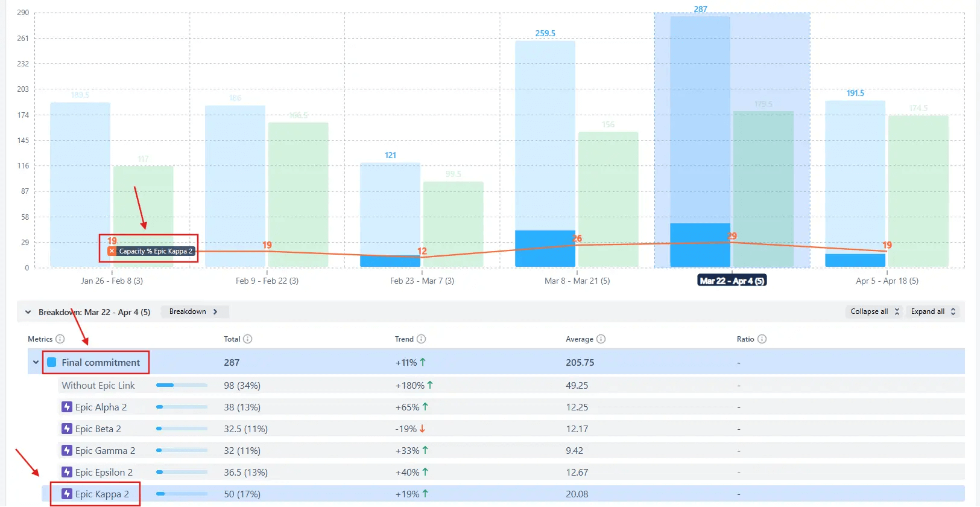Click the -19% trend value
Image resolution: width=980 pixels, height=507 pixels.
[x=406, y=429]
